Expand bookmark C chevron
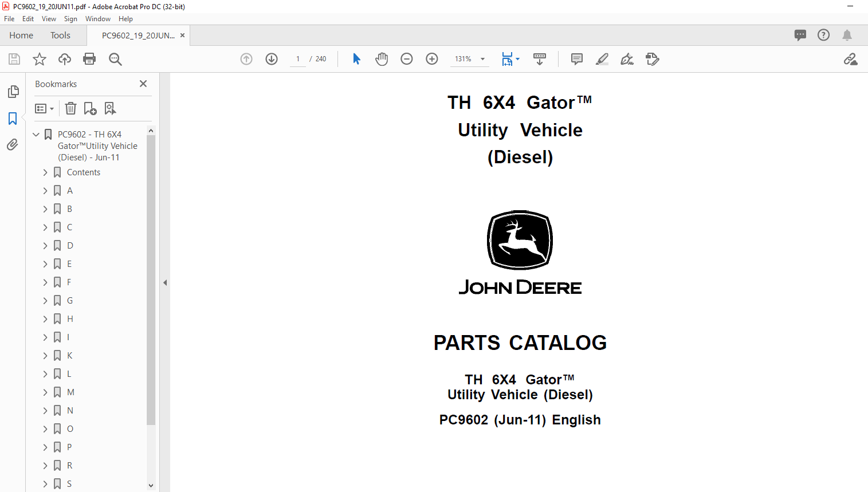This screenshot has width=868, height=492. (45, 227)
